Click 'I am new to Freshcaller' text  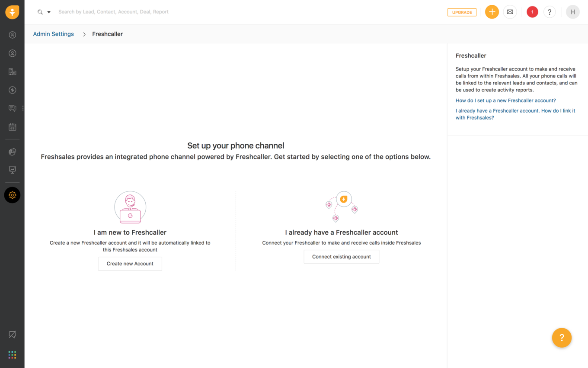[x=130, y=232]
